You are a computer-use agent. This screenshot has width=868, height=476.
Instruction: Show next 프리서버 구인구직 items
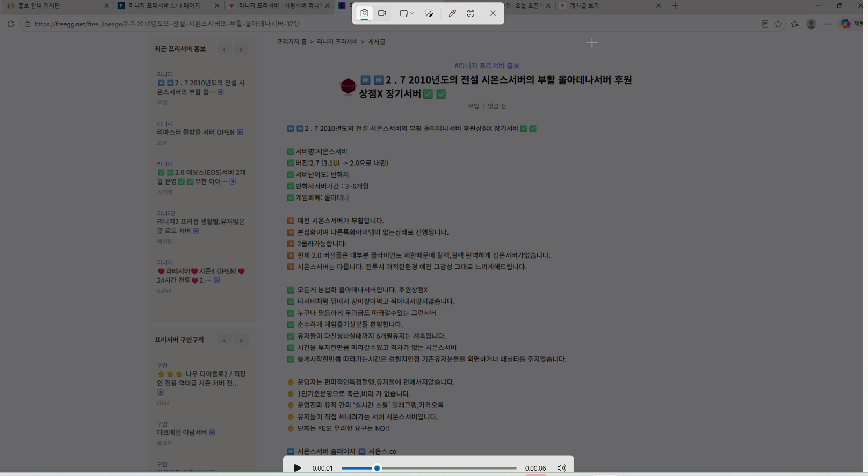[x=241, y=340]
